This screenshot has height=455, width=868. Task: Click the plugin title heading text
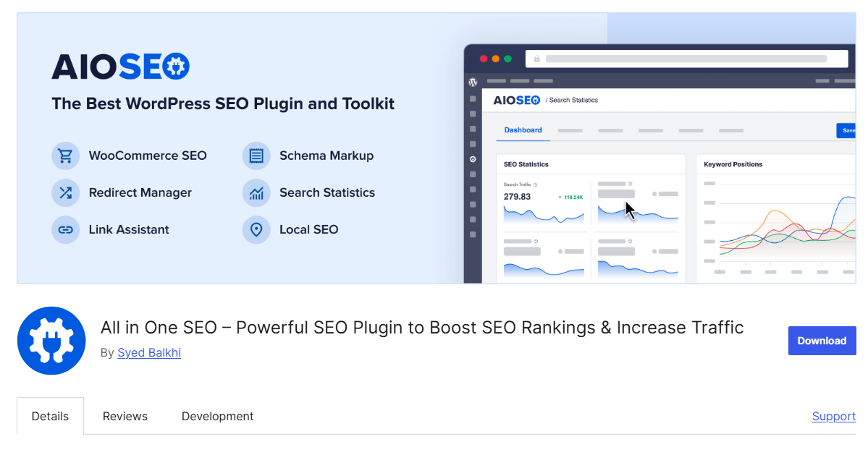(x=422, y=327)
